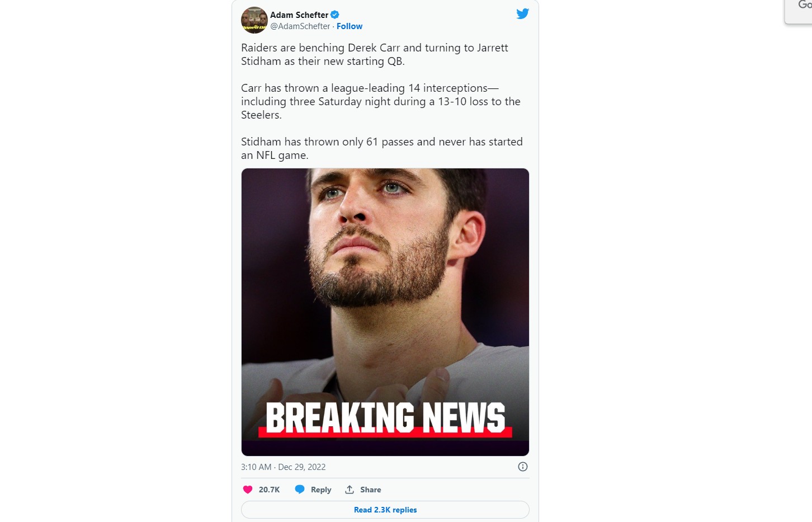Read 2.3K replies button
The height and width of the screenshot is (522, 812).
point(385,510)
